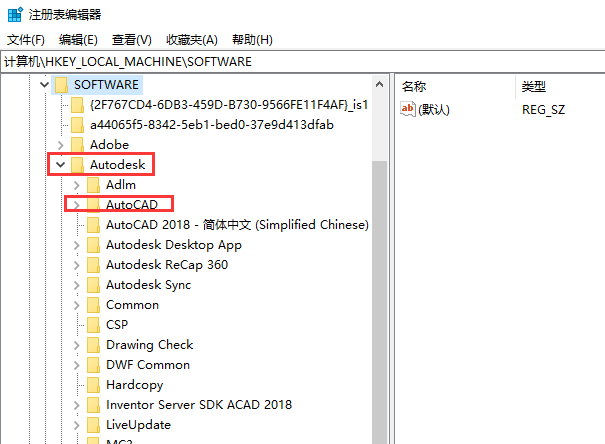Collapse the Autodesk key

pyautogui.click(x=60, y=165)
